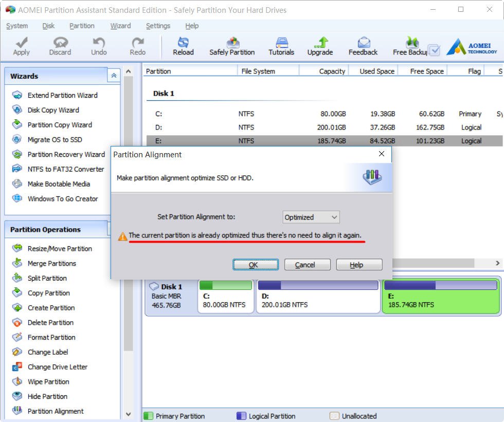
Task: Click the AOMEI Technology logo
Action: (x=472, y=47)
